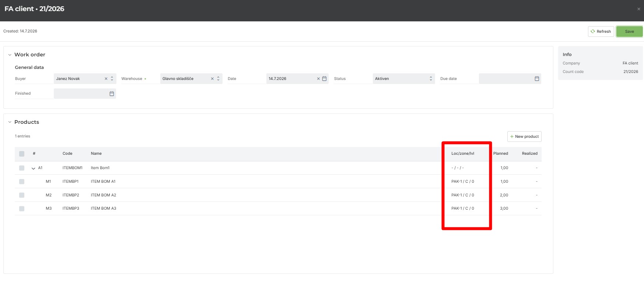Click planned quantity 2,00
The width and height of the screenshot is (644, 304).
[x=504, y=195]
